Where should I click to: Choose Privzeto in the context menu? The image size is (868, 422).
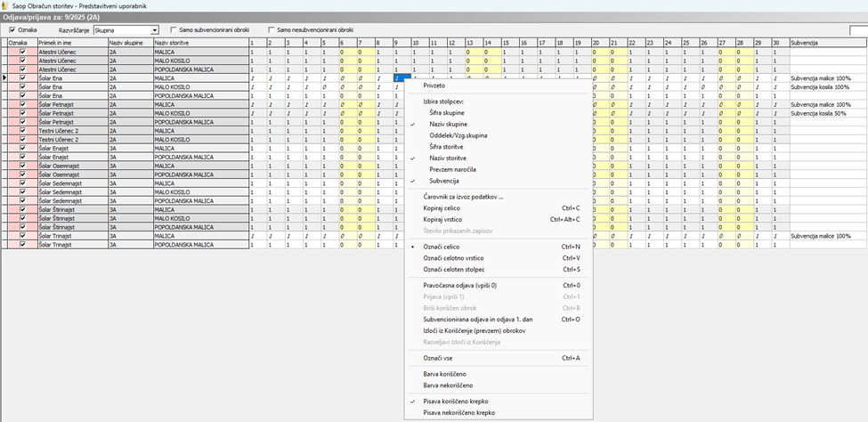coord(434,85)
